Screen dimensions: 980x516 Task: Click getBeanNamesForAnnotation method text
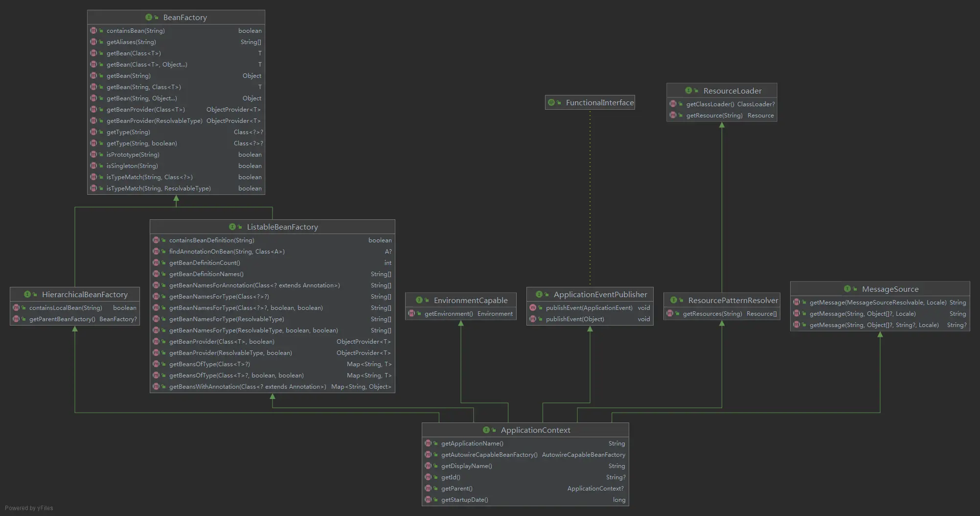pyautogui.click(x=254, y=285)
